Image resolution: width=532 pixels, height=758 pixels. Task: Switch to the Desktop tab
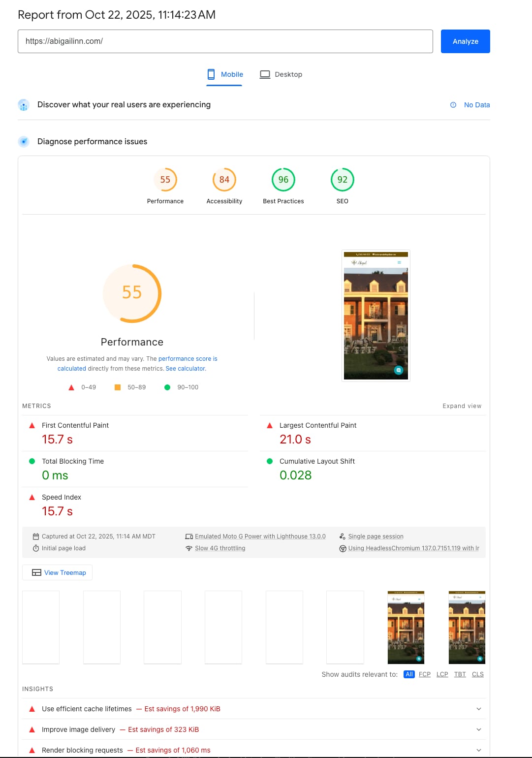(x=282, y=74)
